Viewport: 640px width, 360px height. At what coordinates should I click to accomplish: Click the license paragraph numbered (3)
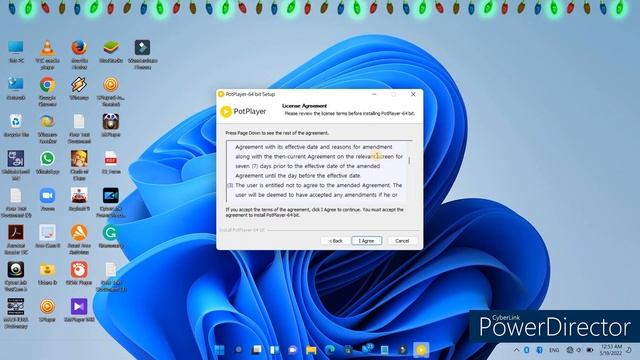pyautogui.click(x=315, y=190)
